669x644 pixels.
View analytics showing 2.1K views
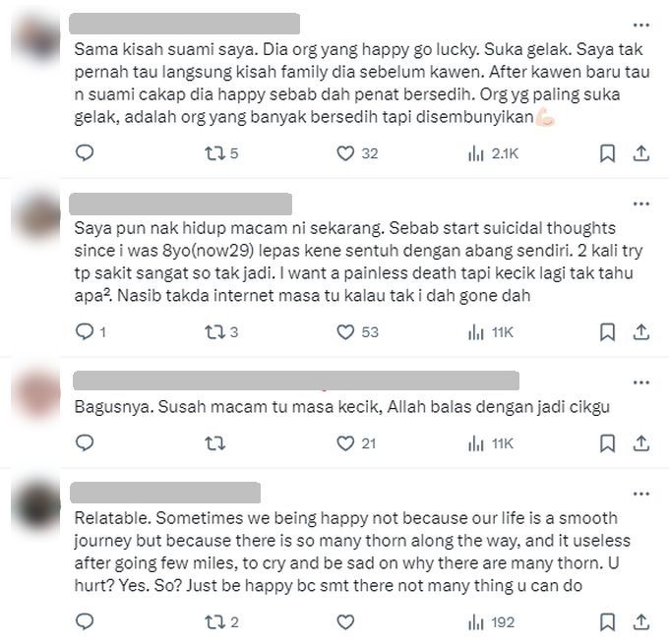(493, 153)
